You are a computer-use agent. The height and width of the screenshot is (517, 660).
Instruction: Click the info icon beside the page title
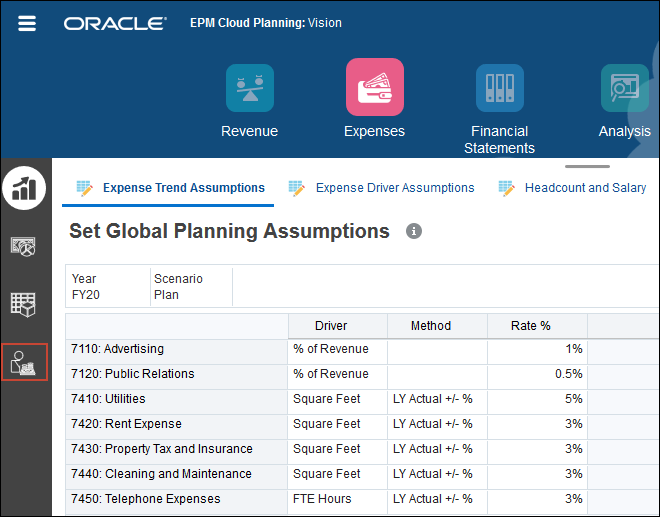point(414,231)
